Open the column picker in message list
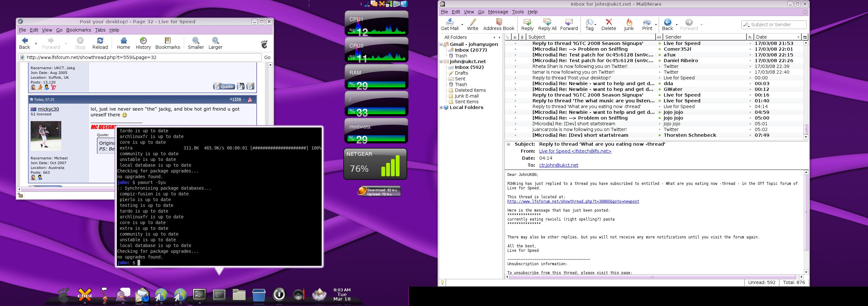Viewport: 868px width, 306px height. coord(805,37)
